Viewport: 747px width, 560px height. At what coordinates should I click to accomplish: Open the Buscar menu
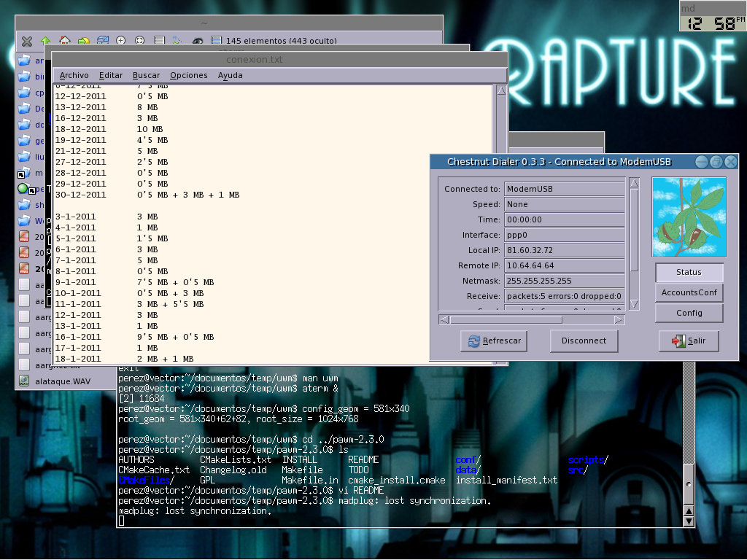coord(146,75)
